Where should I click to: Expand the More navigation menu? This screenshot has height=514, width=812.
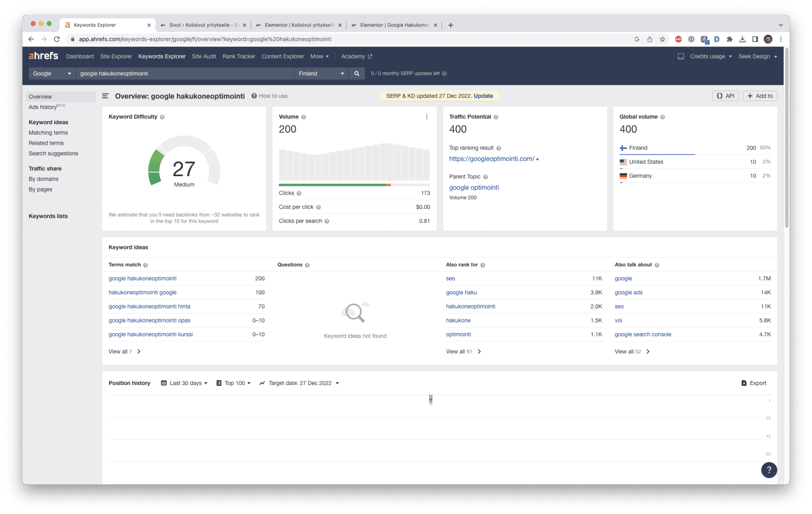(x=320, y=56)
